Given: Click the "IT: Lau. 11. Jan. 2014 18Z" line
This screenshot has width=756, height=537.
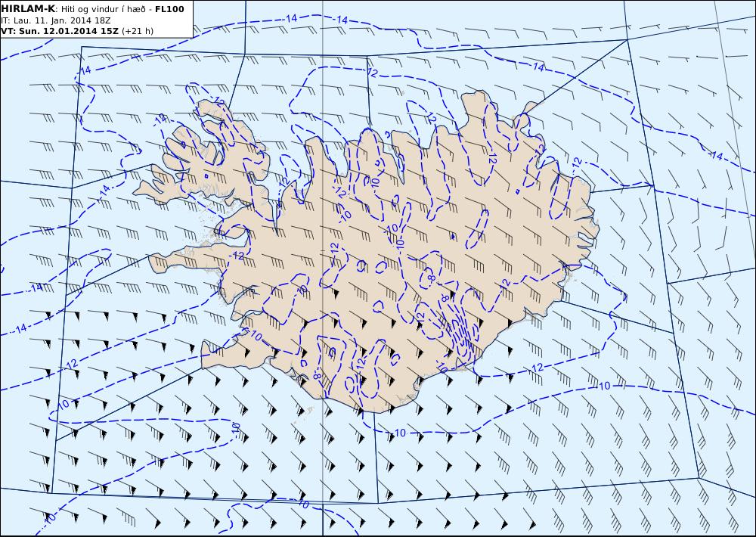Looking at the screenshot, I should 56,20.
